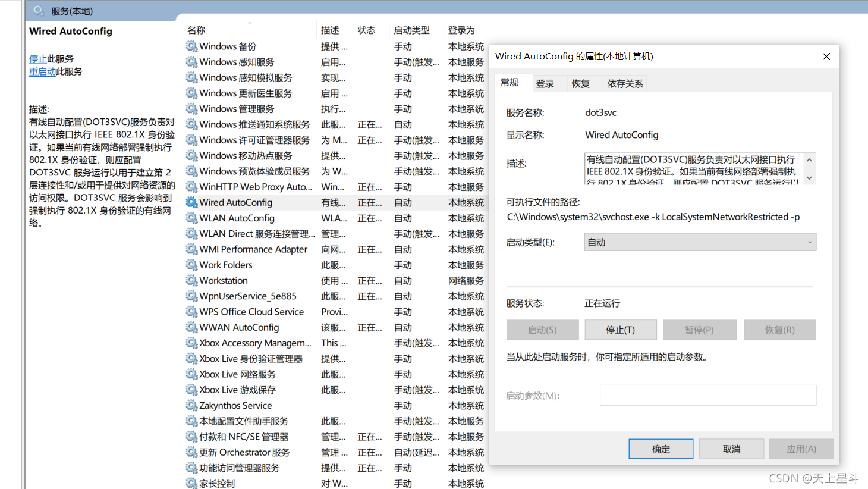The height and width of the screenshot is (489, 868).
Task: Click gear icon beside WpnUserService_5e885
Action: click(x=191, y=296)
